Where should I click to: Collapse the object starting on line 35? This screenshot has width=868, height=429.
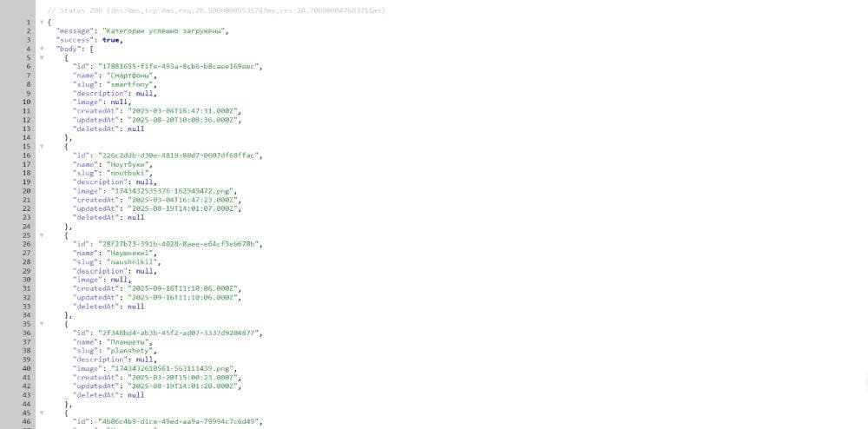(41, 324)
